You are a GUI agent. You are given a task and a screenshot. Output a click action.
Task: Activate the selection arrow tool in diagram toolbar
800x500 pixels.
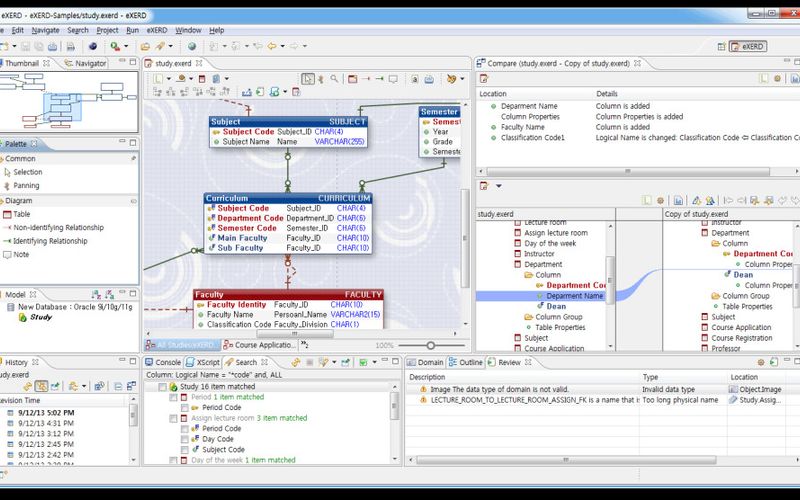308,79
